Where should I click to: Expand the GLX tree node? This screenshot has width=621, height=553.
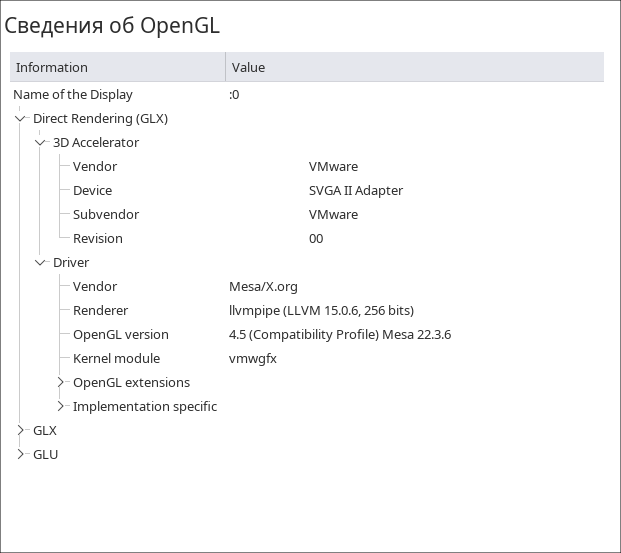click(x=21, y=431)
